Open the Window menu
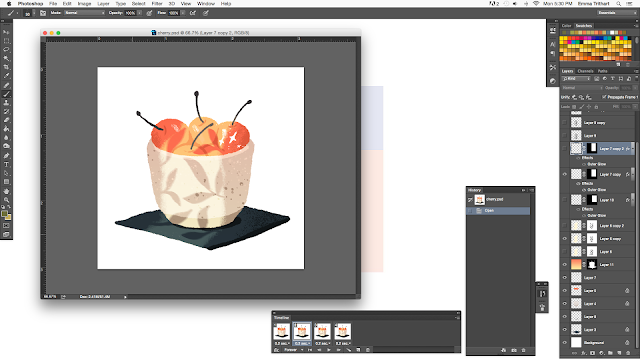640x360 pixels. [206, 4]
